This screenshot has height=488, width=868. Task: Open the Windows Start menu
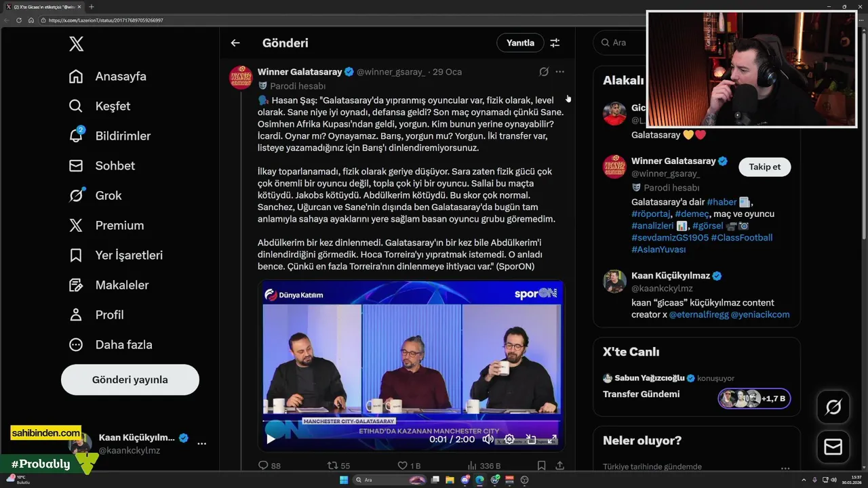pos(343,480)
